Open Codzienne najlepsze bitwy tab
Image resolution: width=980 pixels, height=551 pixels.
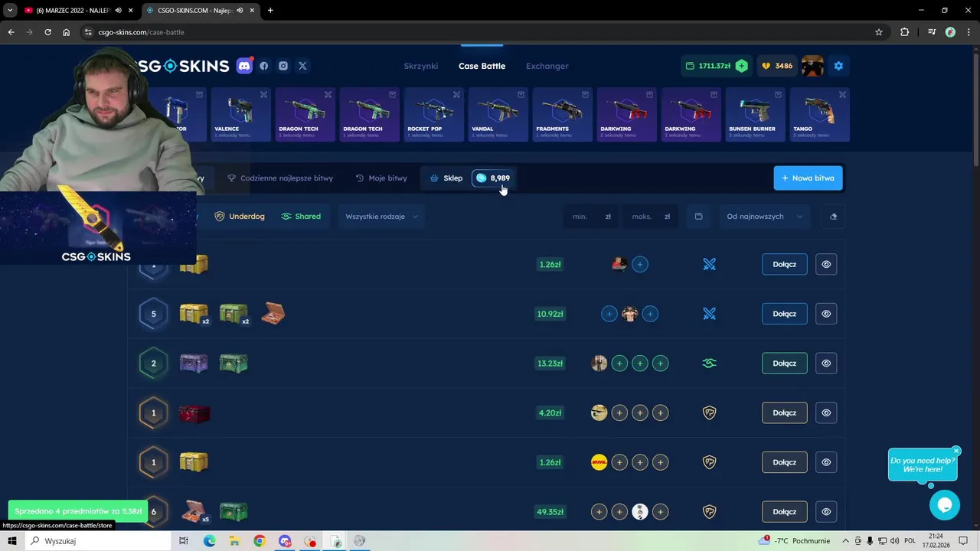point(280,178)
